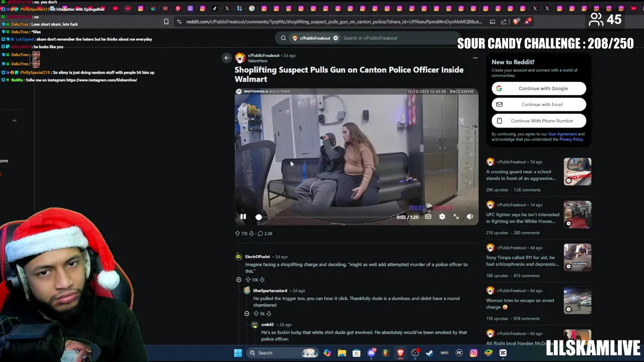Switch to the Google browser tab
Image resolution: width=644 pixels, height=362 pixels.
point(252,9)
